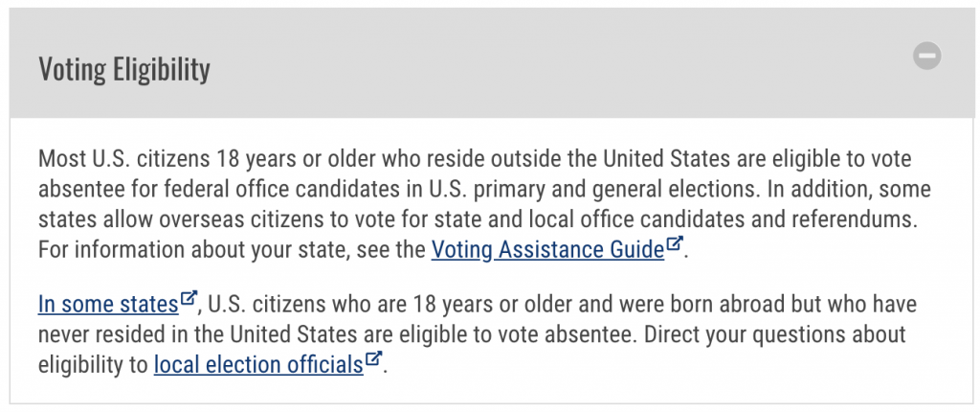Click external-link icon beside "In some states"

point(189,298)
